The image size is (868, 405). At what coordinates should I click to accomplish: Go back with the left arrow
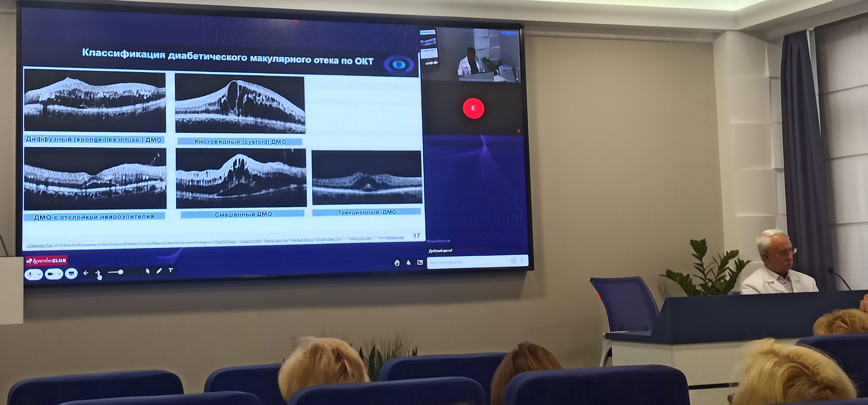[86, 273]
